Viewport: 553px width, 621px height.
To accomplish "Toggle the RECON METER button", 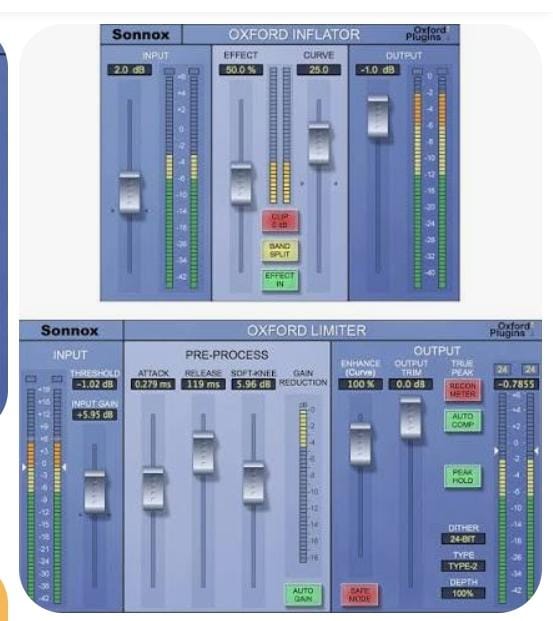I will click(x=462, y=390).
